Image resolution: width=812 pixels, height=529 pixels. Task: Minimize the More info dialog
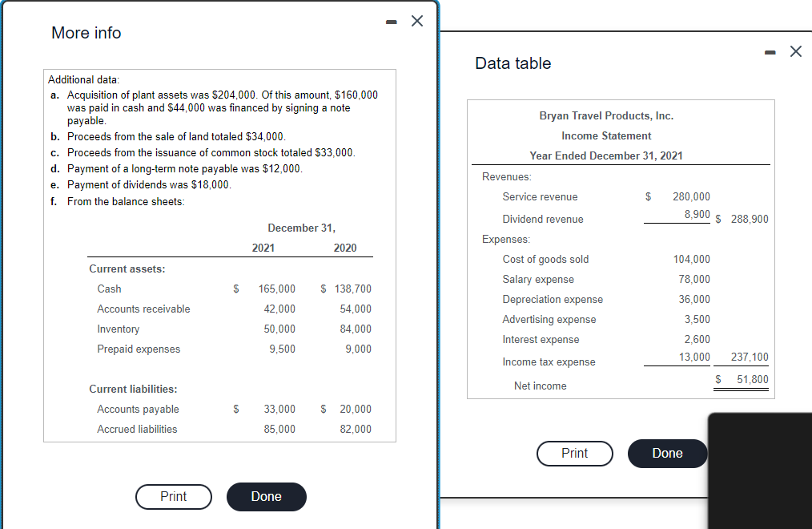point(392,22)
